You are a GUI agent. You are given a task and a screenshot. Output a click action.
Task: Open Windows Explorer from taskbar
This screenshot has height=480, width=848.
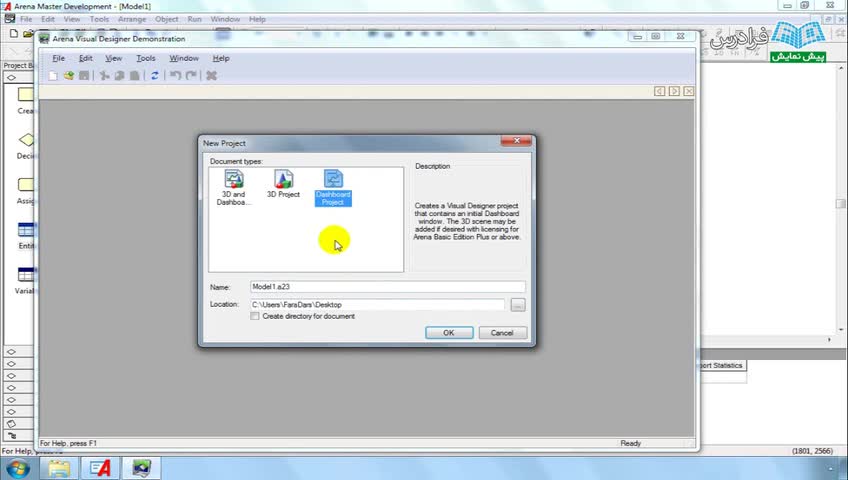59,468
